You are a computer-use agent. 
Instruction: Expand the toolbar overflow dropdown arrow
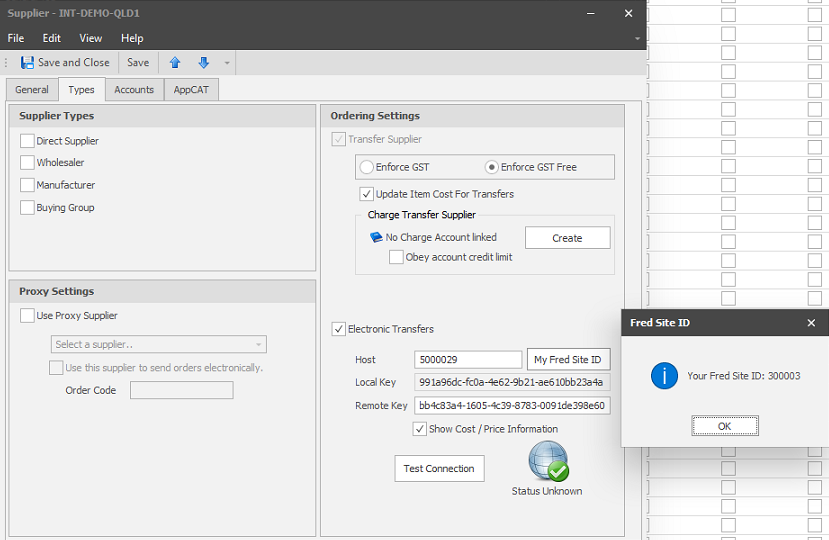pos(227,64)
